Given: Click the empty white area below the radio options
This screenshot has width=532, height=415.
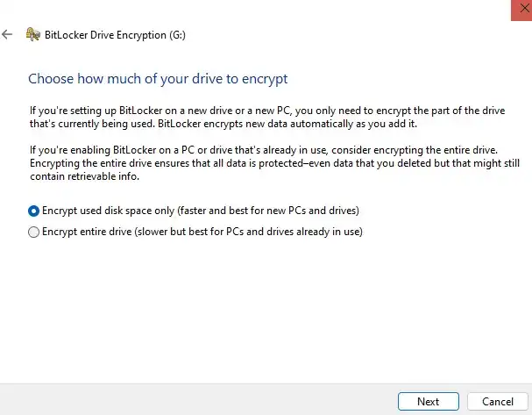Looking at the screenshot, I should click(266, 309).
